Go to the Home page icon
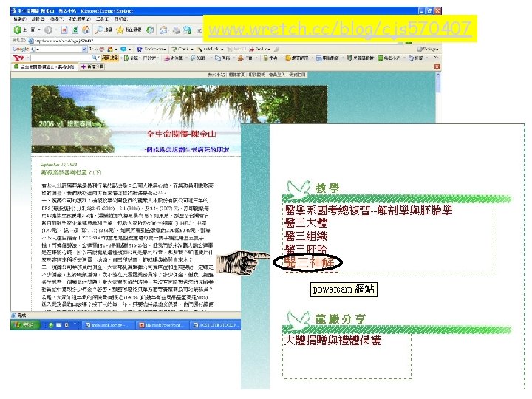Viewport: 532px width, 399px height. [86, 30]
